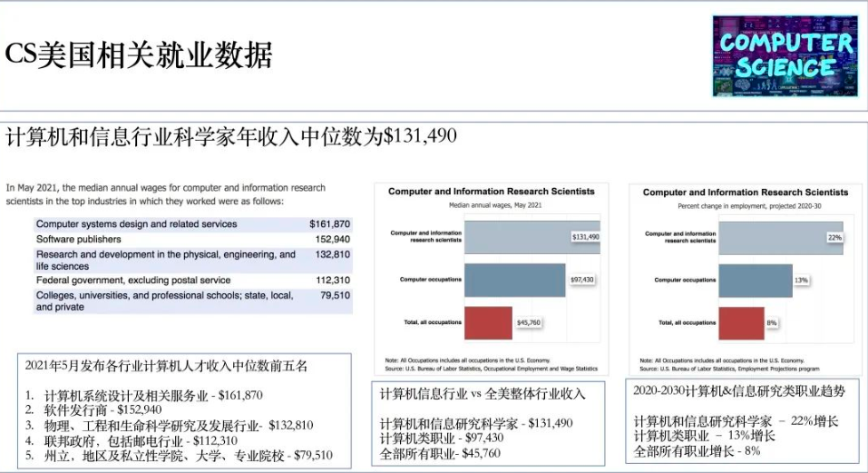The width and height of the screenshot is (868, 473).
Task: Click the "Software publishers" table row
Action: pos(192,240)
